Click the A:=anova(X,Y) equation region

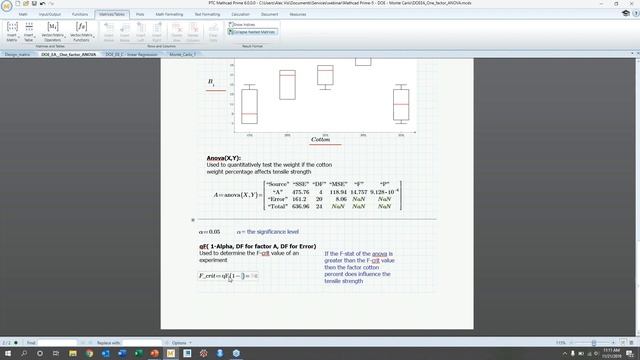point(307,195)
